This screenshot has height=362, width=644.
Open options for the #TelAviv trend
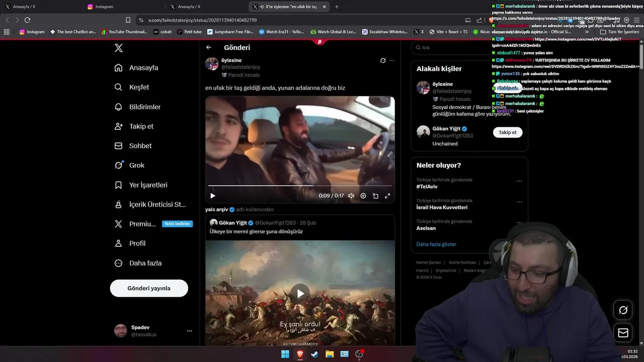519,181
